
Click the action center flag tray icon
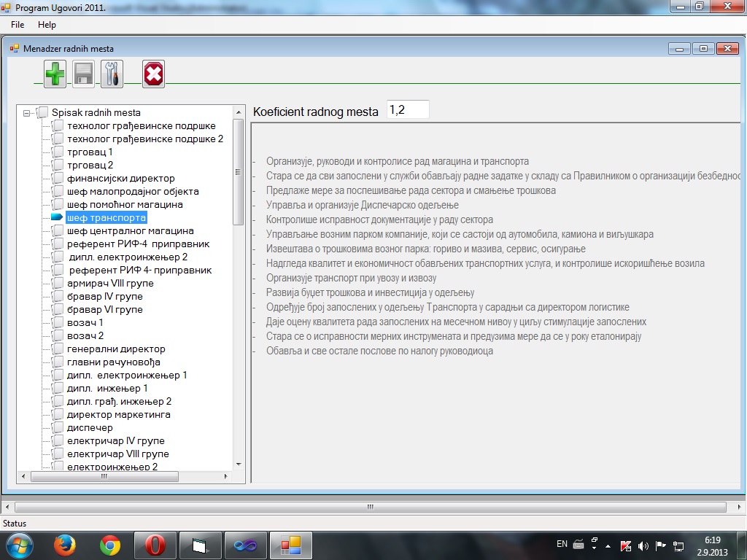point(661,545)
